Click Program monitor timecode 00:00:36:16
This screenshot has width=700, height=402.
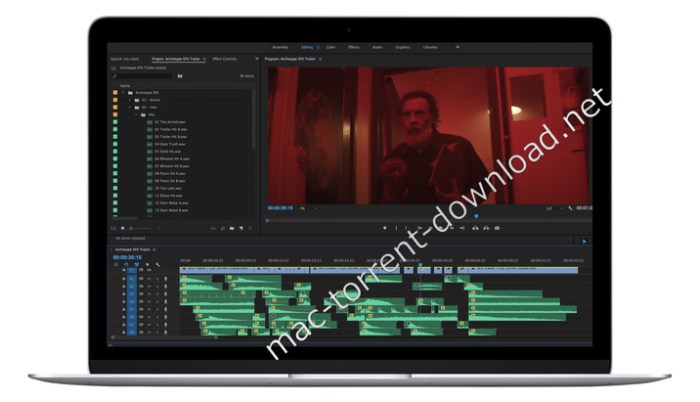click(x=280, y=208)
